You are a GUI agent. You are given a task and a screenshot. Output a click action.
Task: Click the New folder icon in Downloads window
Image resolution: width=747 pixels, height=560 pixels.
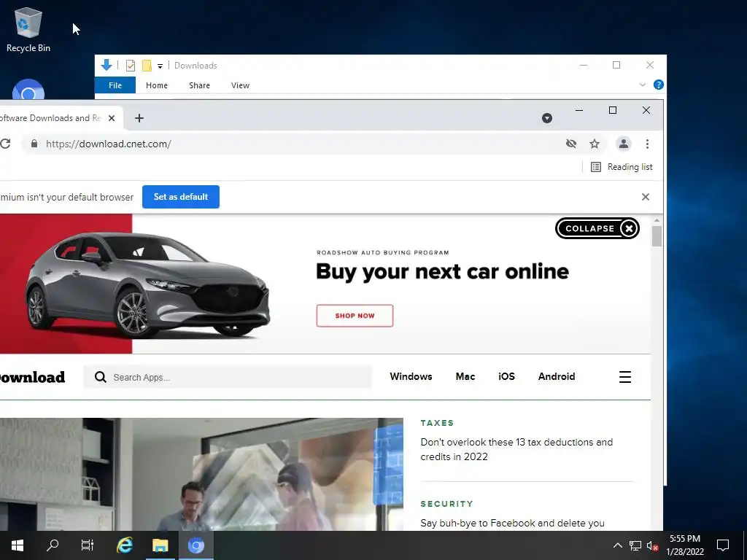tap(147, 66)
